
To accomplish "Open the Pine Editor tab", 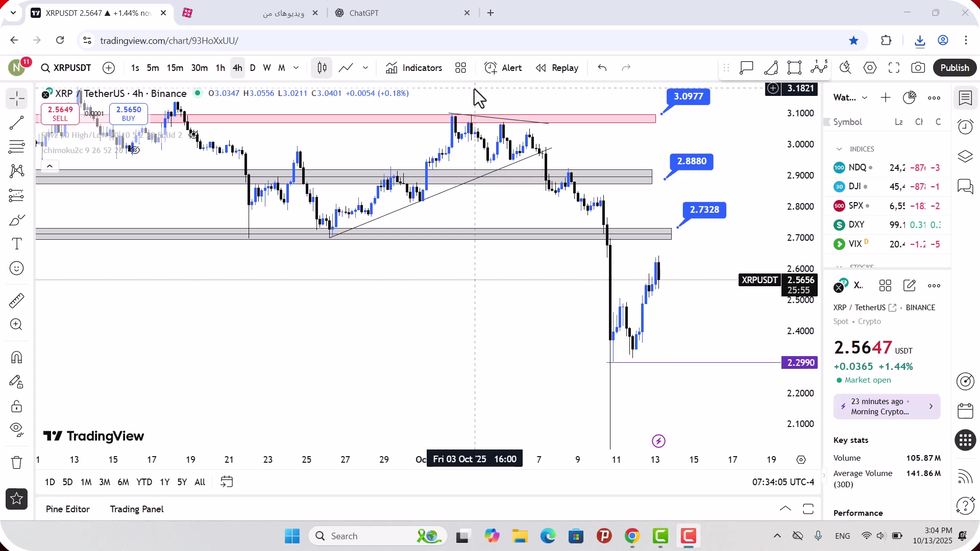I will point(68,509).
